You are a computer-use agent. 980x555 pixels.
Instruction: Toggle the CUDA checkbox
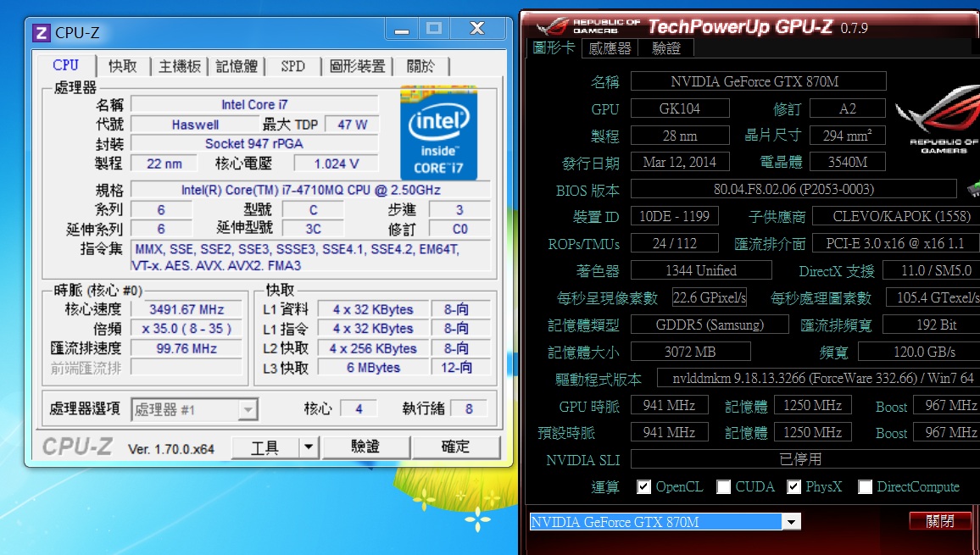[x=723, y=487]
